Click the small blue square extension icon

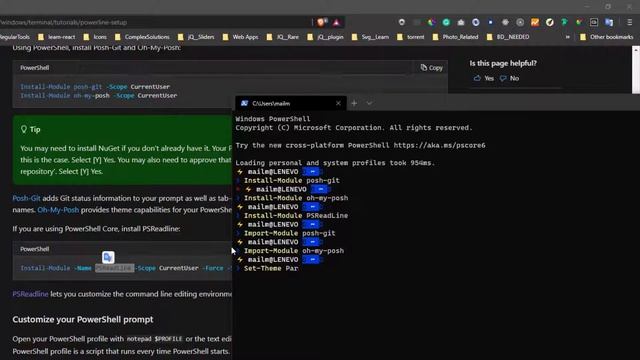pyautogui.click(x=490, y=22)
